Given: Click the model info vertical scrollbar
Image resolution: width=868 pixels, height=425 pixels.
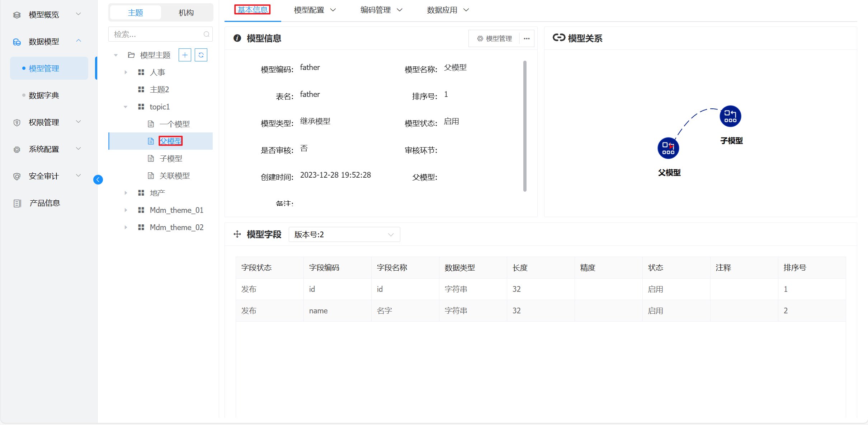Looking at the screenshot, I should (x=525, y=126).
